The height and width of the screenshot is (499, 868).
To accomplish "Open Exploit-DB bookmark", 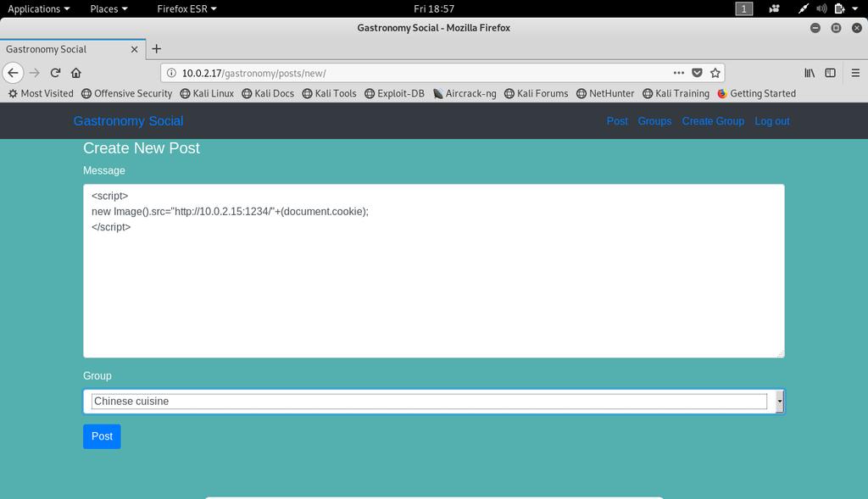I will coord(395,93).
